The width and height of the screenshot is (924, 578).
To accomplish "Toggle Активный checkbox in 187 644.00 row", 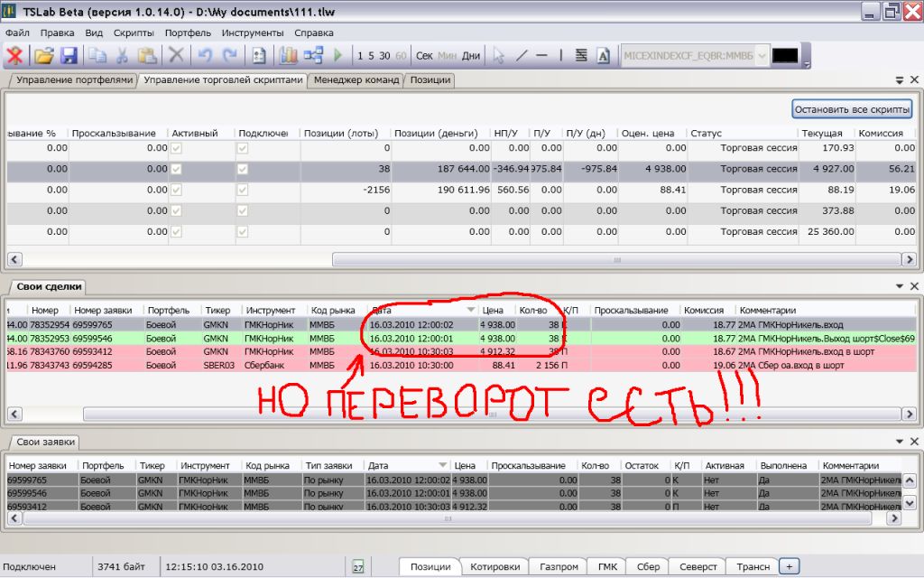I will tap(177, 169).
